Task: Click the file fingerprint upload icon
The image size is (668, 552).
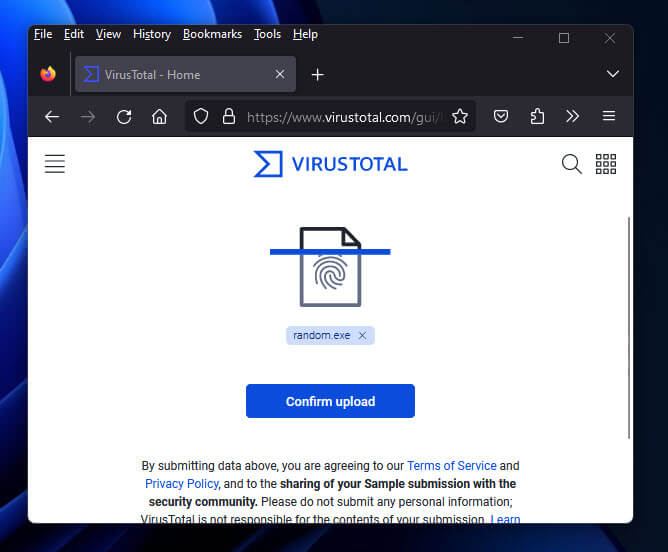Action: click(x=330, y=267)
